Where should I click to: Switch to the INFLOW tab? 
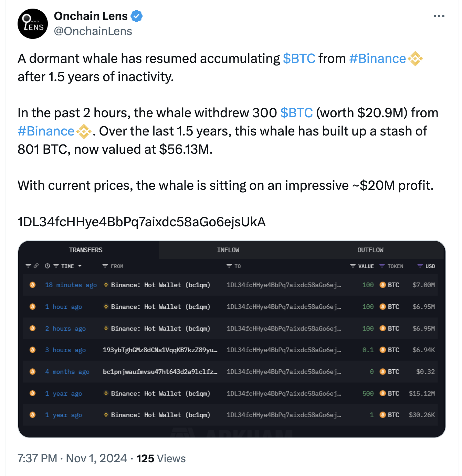(x=228, y=250)
